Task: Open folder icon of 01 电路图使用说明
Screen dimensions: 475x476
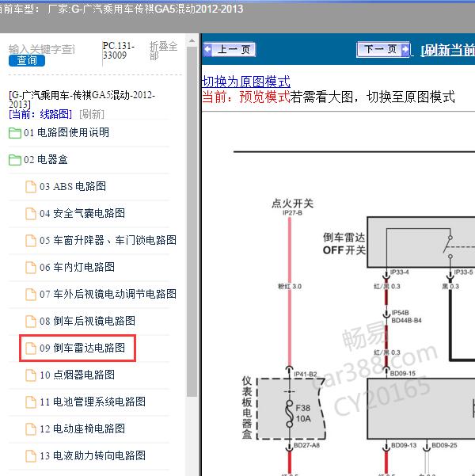Action: 15,133
